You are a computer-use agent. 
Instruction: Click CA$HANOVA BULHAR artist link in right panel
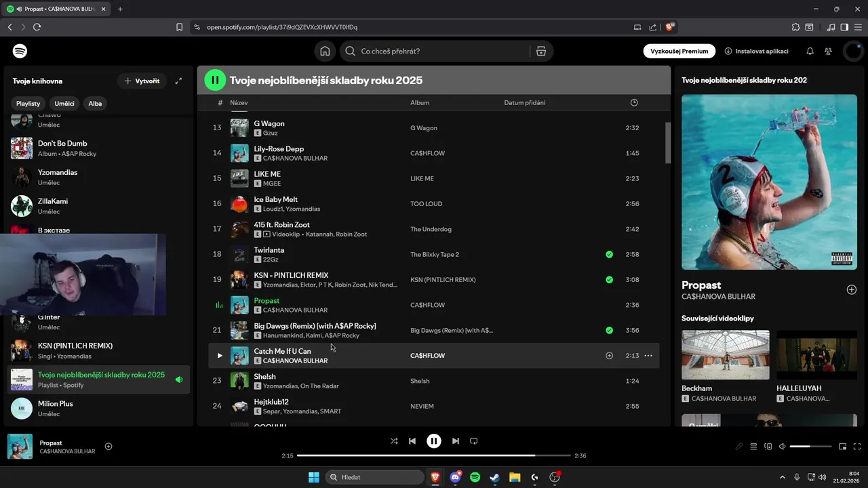click(x=718, y=296)
